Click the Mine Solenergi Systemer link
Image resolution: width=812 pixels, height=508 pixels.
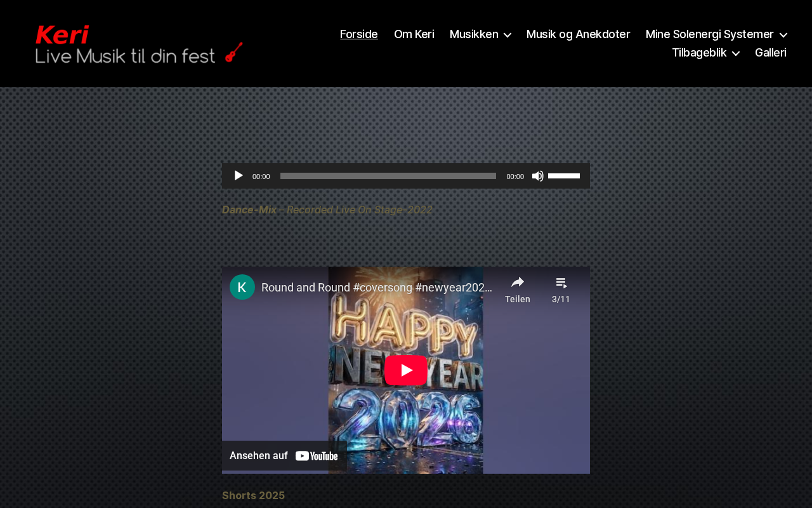point(709,34)
